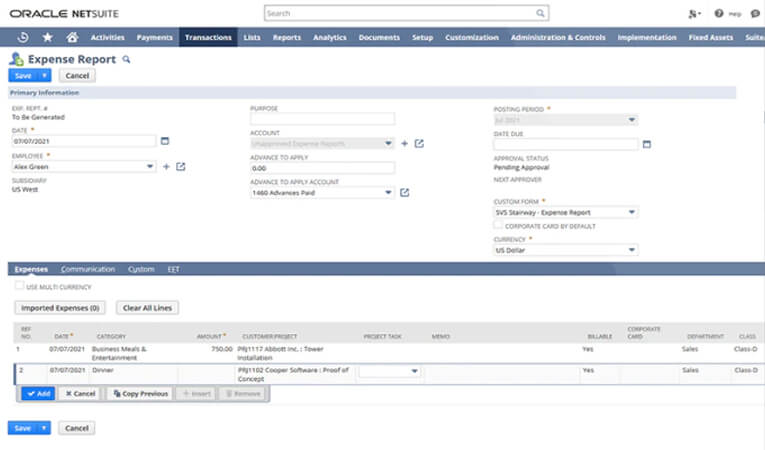Open the Advance To Apply Account record link icon
Image resolution: width=765 pixels, height=450 pixels.
click(x=405, y=192)
